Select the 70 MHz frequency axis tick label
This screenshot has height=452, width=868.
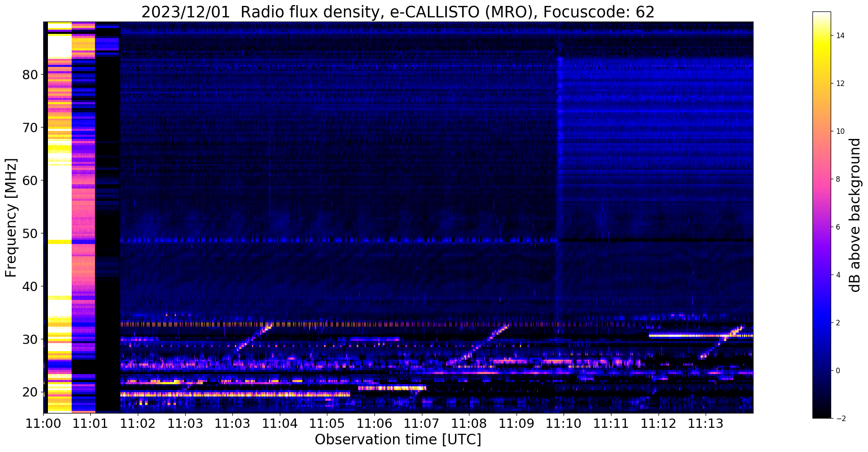(x=30, y=128)
